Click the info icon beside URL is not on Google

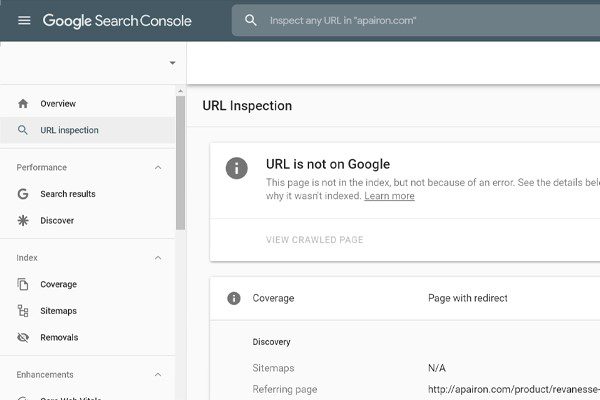236,168
